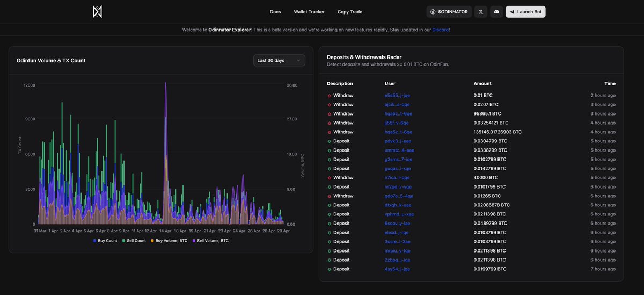Viewport: 644px width, 295px height.
Task: Open user jj55f..v-6qe link
Action: (397, 123)
